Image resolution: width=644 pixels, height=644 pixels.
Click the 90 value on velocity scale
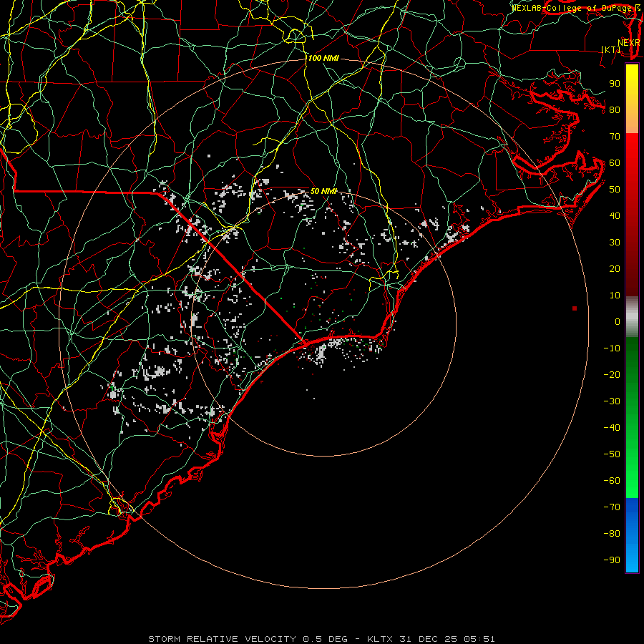[x=615, y=84]
